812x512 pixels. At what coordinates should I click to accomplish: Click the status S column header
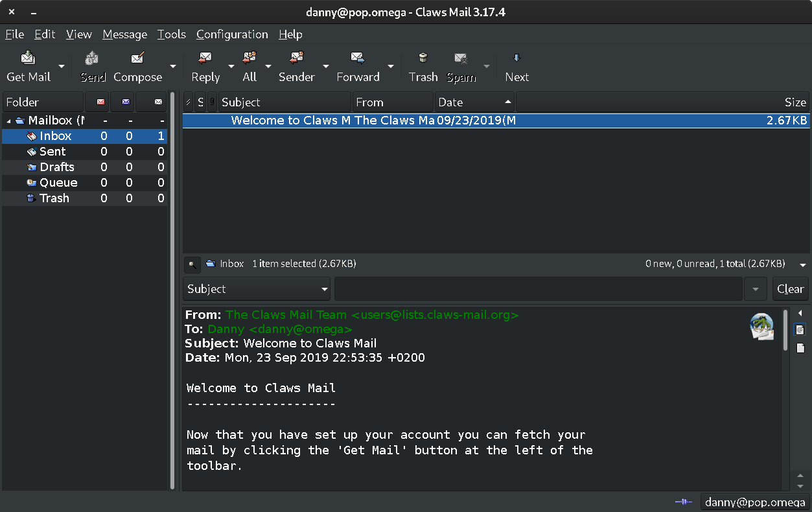coord(200,102)
